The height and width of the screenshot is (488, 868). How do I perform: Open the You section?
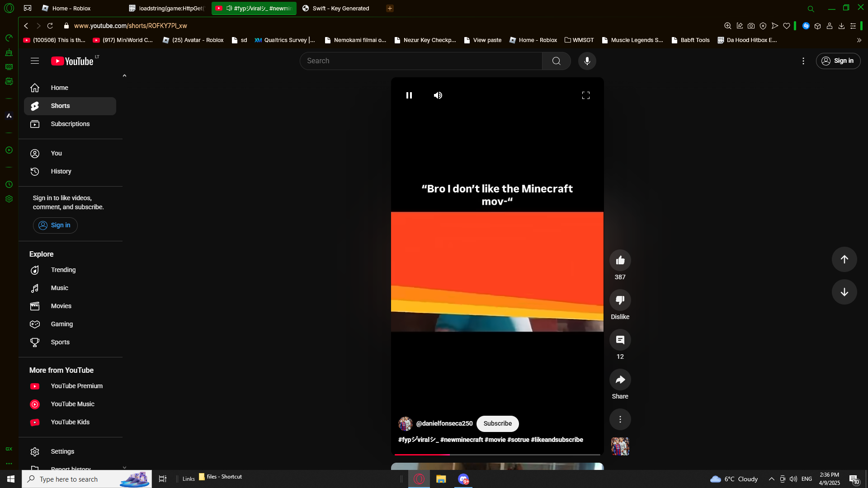(x=70, y=154)
